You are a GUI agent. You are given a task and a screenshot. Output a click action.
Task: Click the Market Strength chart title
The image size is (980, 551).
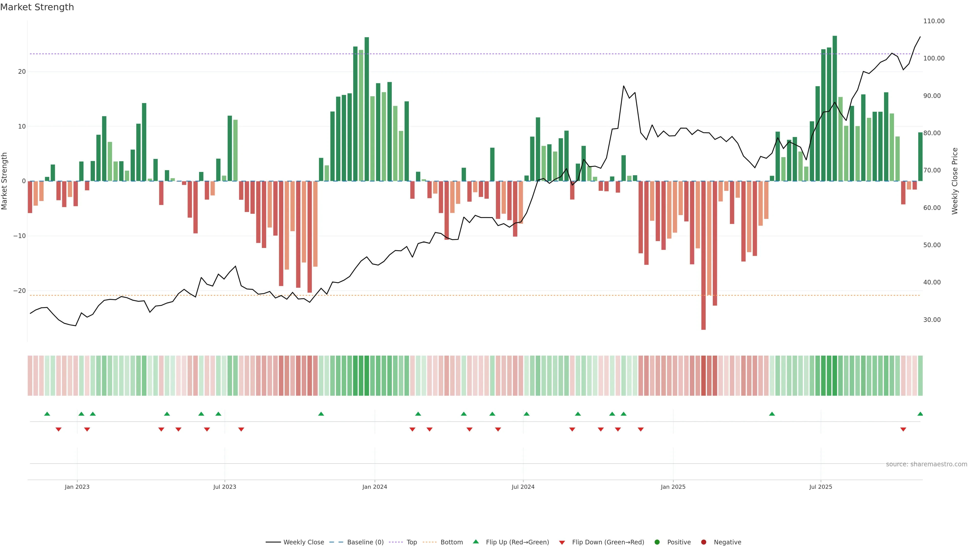point(37,7)
